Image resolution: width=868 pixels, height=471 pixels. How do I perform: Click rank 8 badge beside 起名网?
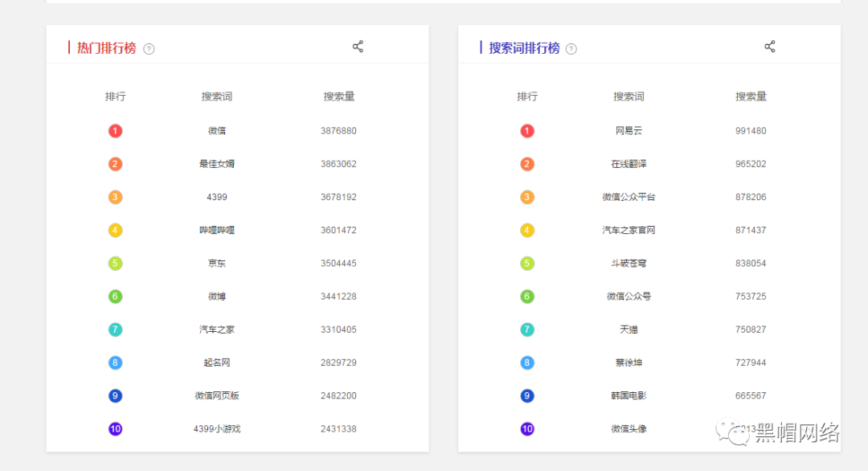click(x=115, y=362)
